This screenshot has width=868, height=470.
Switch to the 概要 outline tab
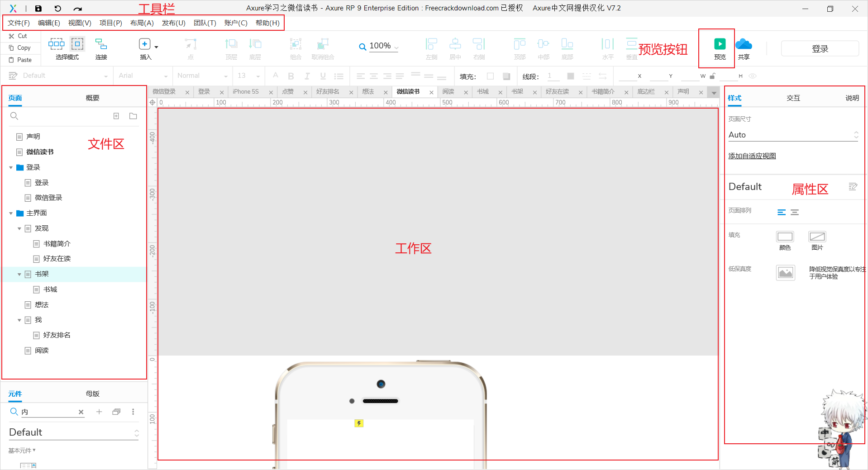(x=92, y=98)
